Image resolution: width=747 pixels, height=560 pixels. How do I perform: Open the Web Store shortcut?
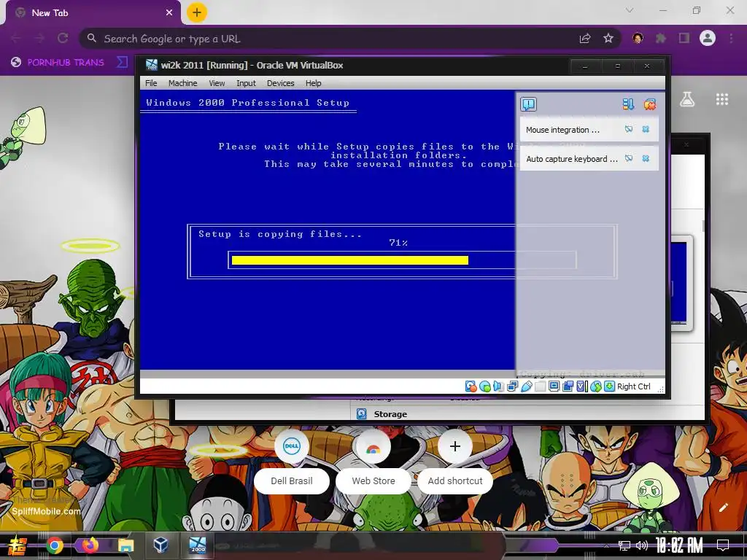pos(373,461)
